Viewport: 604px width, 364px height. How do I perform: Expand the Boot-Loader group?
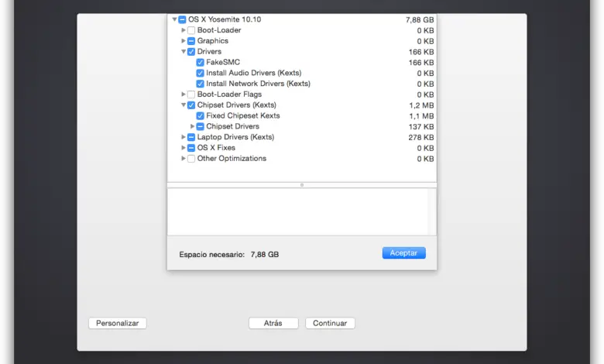click(184, 30)
